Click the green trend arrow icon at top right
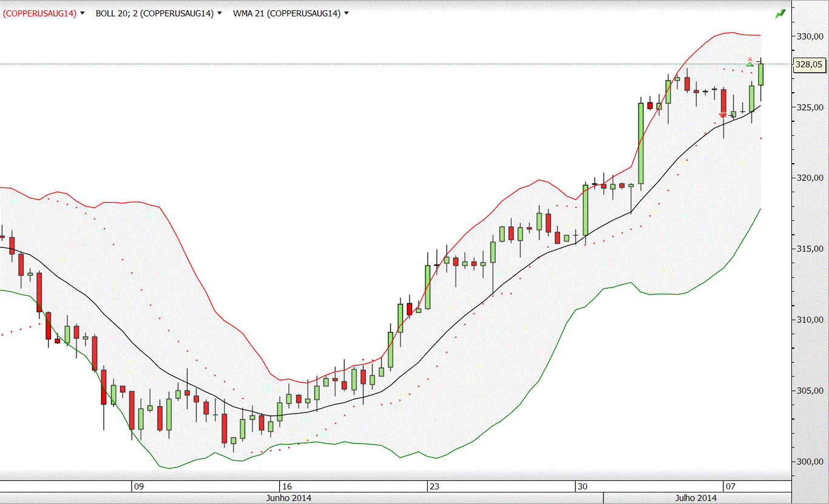The height and width of the screenshot is (504, 829). pyautogui.click(x=780, y=13)
